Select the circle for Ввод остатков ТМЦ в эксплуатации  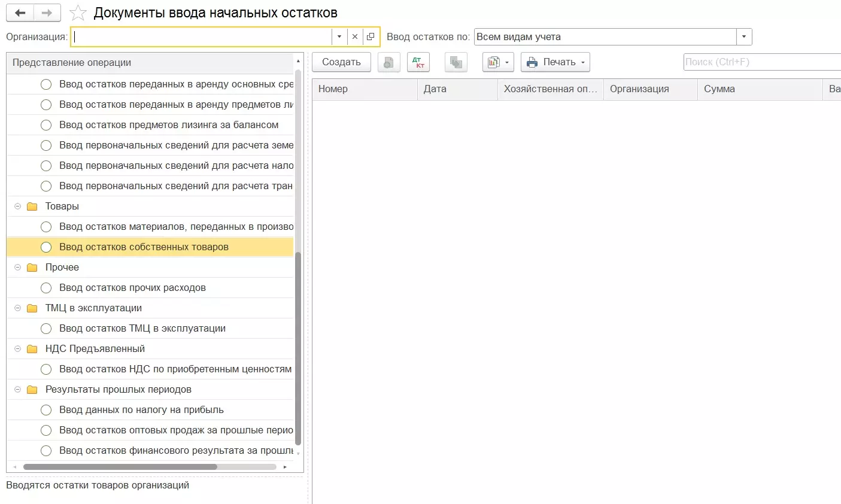pos(46,329)
